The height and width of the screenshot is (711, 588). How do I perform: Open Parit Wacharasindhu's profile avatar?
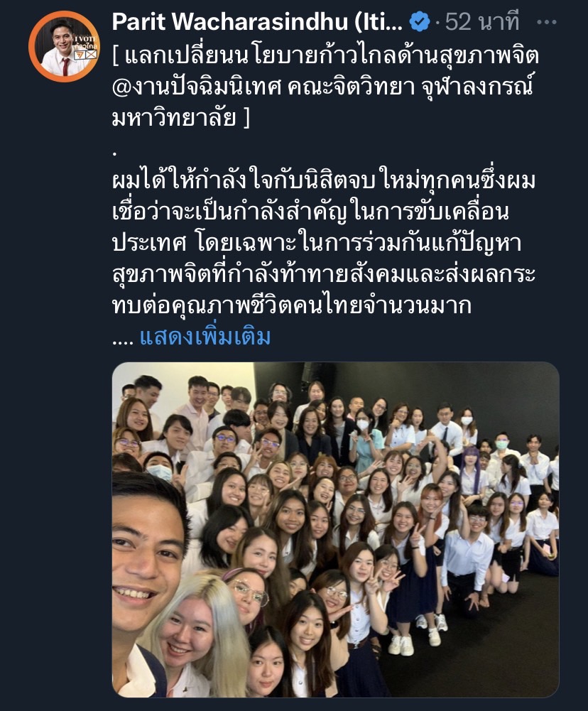coord(63,46)
